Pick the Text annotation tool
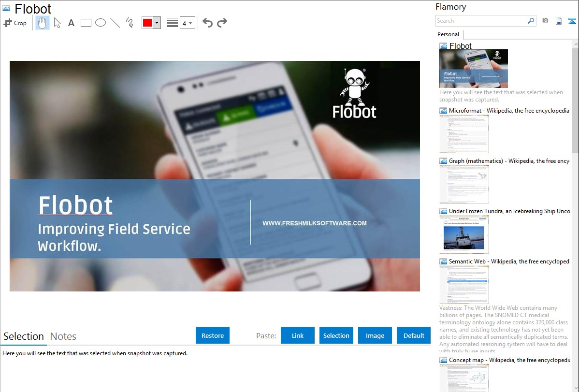Image resolution: width=579 pixels, height=392 pixels. pyautogui.click(x=71, y=23)
